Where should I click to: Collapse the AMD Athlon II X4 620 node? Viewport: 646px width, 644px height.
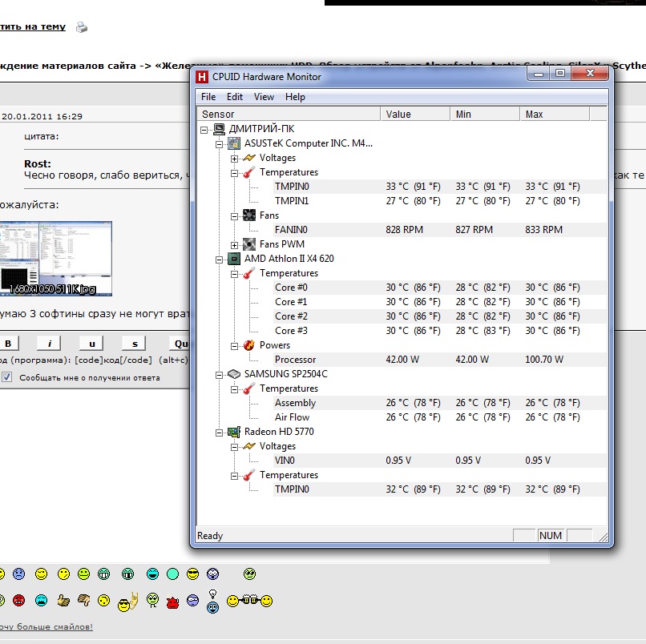[x=219, y=260]
